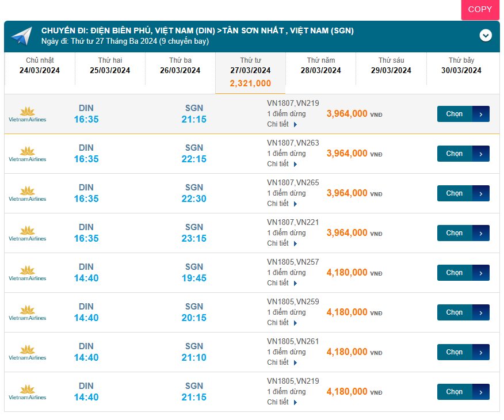The width and height of the screenshot is (504, 420).
Task: Select the Chủ nhật 24/03/2024 date tab
Action: click(x=39, y=66)
